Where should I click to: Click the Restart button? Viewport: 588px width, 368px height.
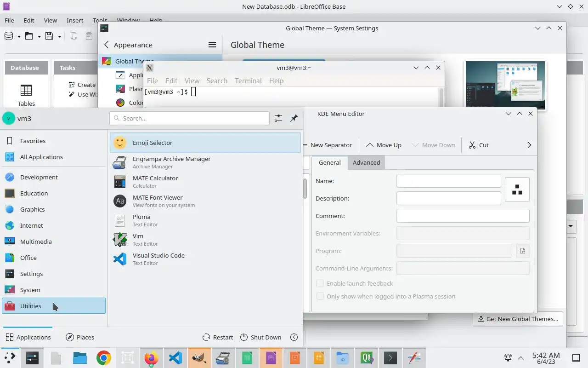218,337
